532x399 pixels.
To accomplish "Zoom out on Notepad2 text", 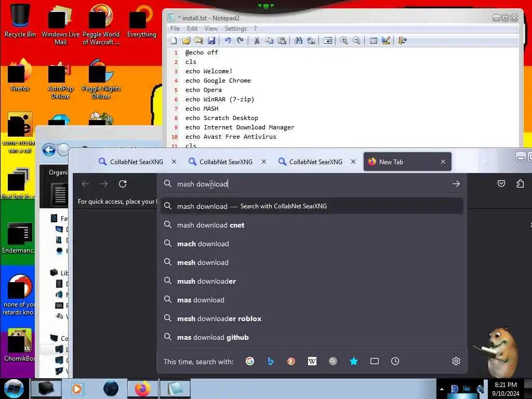I will 356,41.
